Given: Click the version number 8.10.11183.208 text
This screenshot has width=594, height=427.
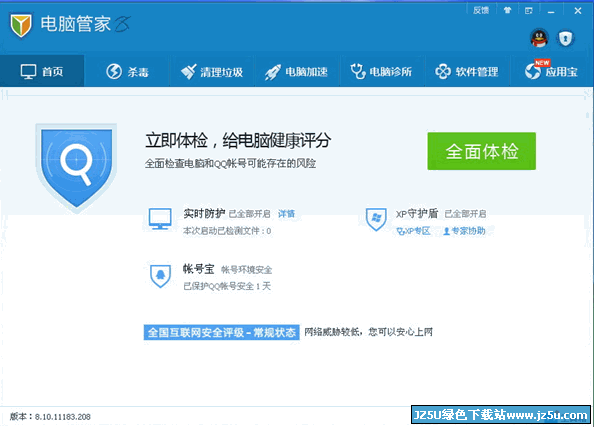Looking at the screenshot, I should click(x=63, y=417).
